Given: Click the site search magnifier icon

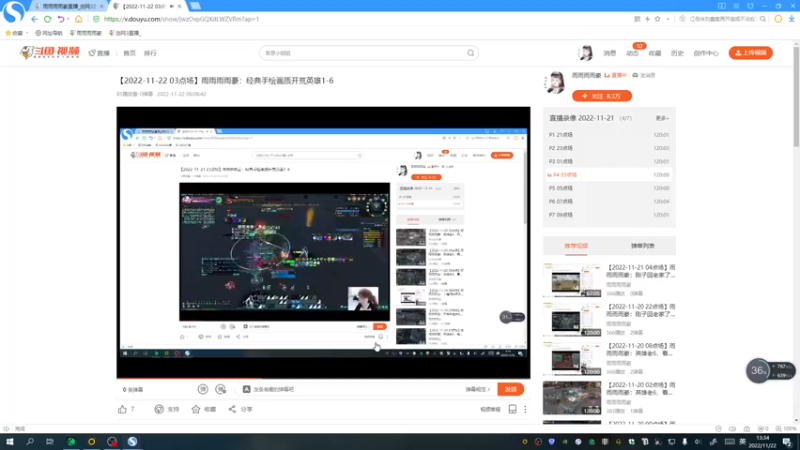Looking at the screenshot, I should [470, 53].
